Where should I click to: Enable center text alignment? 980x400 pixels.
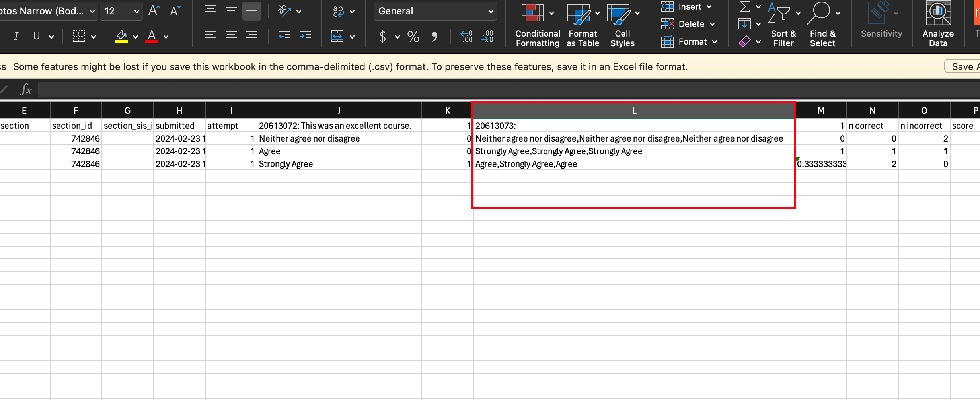point(231,36)
